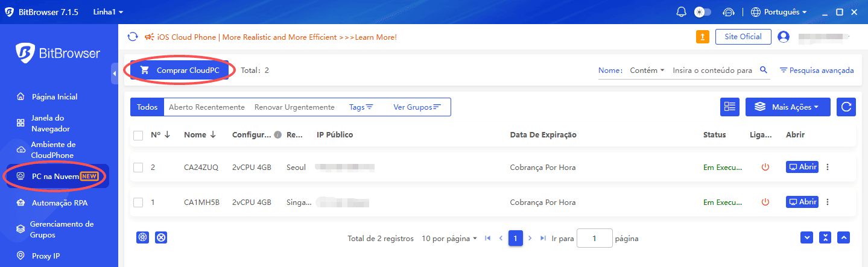Viewport: 868px width, 267px height.
Task: Open the Tags filter
Action: [361, 107]
